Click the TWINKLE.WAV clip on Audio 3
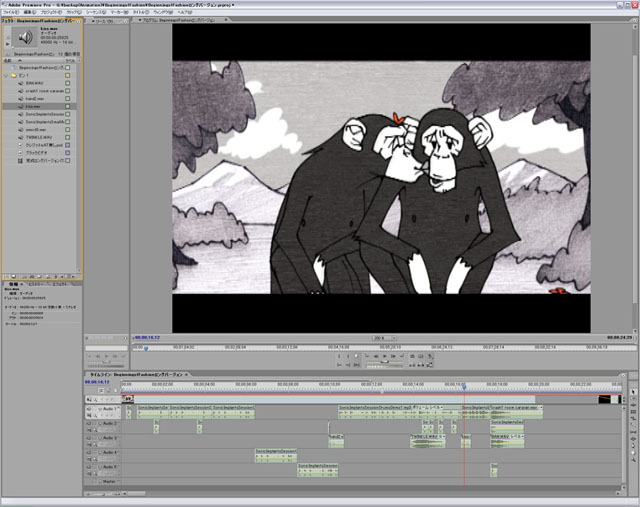The height and width of the screenshot is (507, 640). [x=428, y=441]
